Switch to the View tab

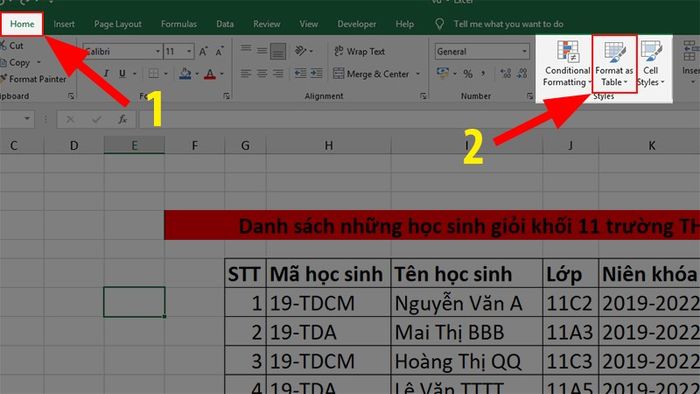[x=308, y=24]
